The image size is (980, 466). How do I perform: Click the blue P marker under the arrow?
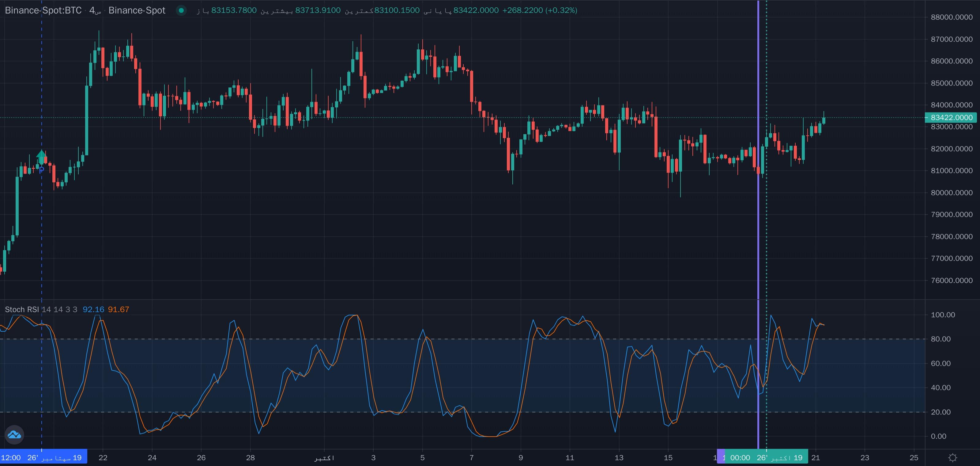click(x=41, y=170)
